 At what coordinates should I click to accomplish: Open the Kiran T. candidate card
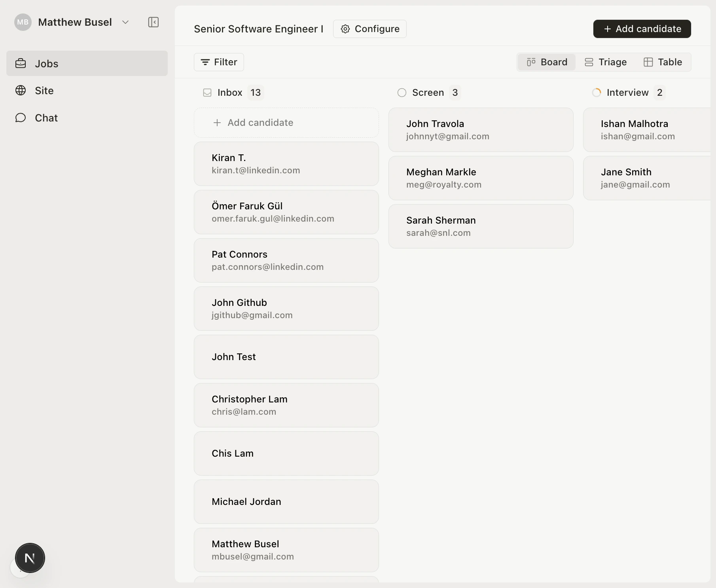tap(286, 164)
